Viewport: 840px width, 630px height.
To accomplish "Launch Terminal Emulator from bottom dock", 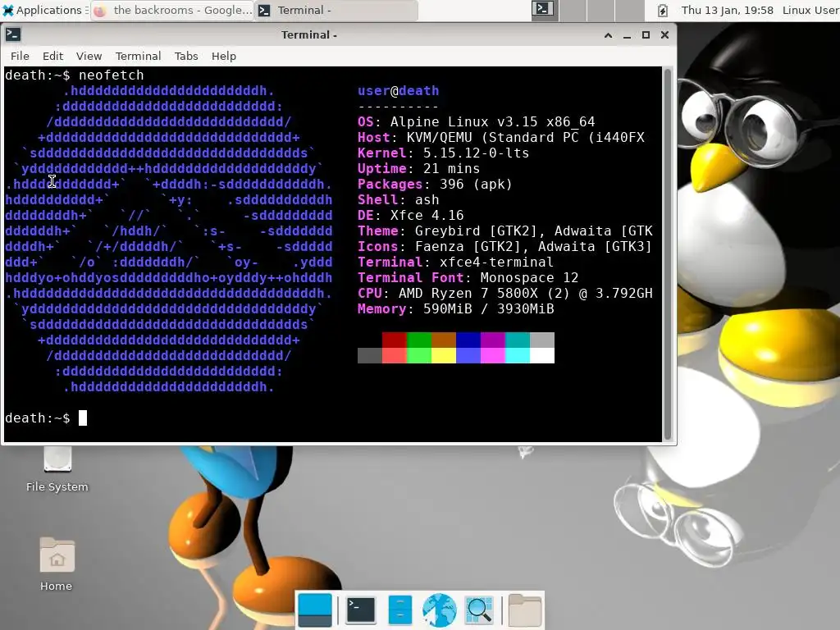I will (361, 610).
